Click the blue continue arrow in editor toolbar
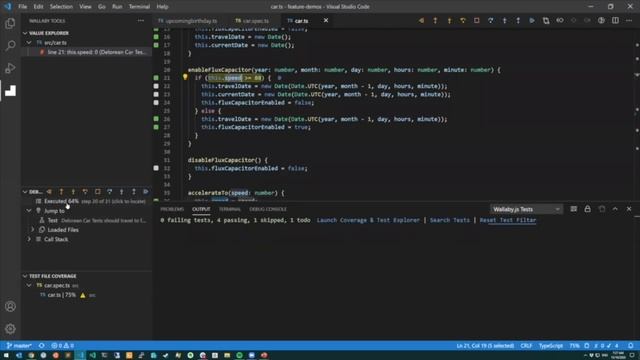 pos(532,20)
